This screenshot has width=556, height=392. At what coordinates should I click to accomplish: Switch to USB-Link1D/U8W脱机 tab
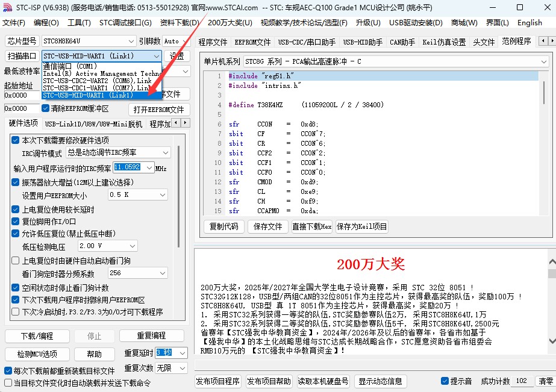93,123
